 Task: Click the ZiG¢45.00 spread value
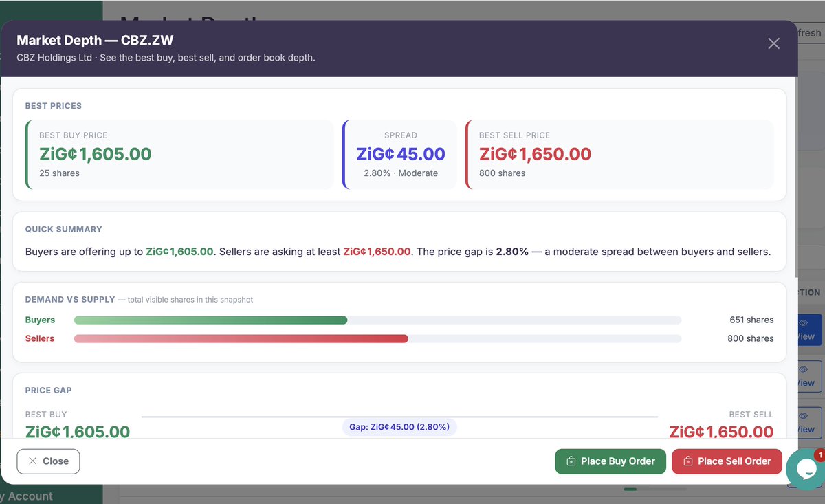(x=401, y=154)
